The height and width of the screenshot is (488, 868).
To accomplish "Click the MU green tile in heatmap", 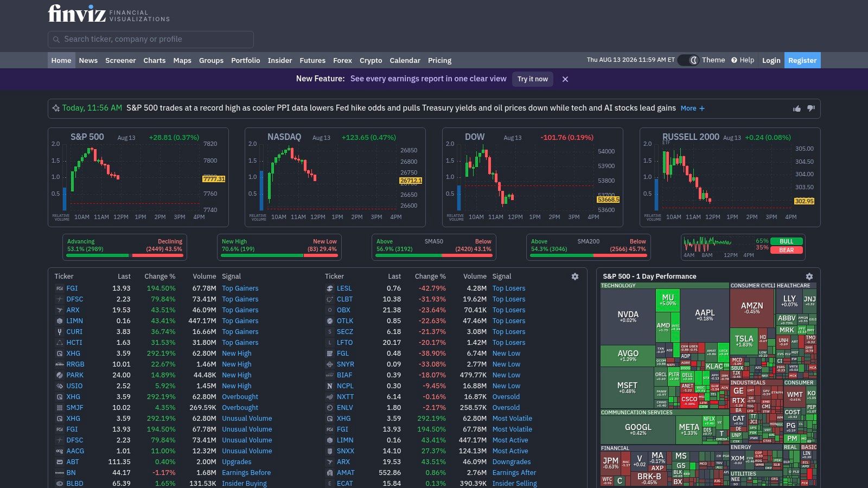I will (x=668, y=300).
